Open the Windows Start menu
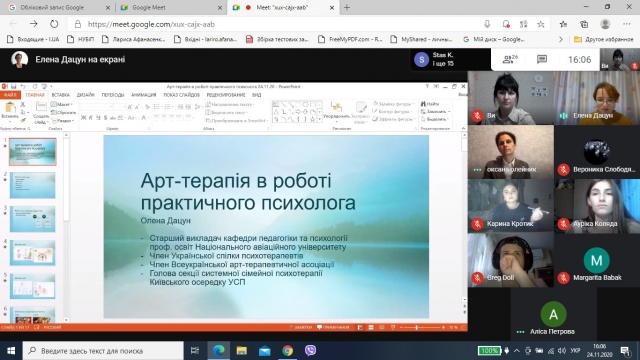Image resolution: width=640 pixels, height=360 pixels. 11,350
